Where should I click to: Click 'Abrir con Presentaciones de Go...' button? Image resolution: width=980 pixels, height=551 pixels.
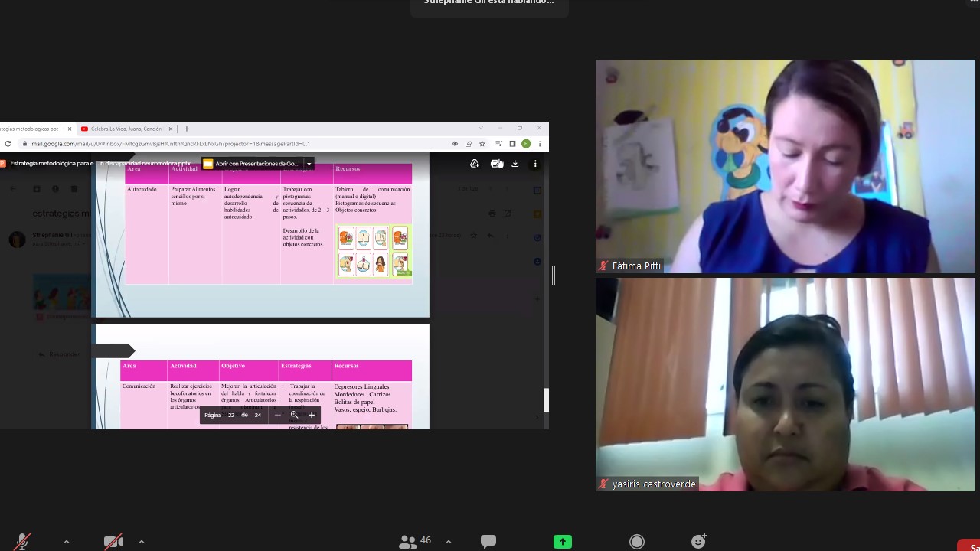tap(252, 164)
